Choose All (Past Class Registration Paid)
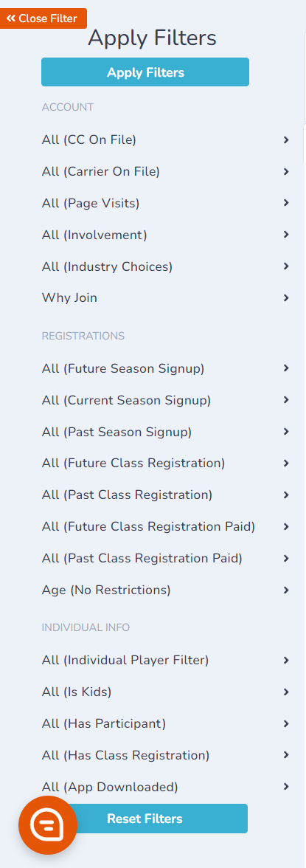The width and height of the screenshot is (306, 868). point(166,559)
